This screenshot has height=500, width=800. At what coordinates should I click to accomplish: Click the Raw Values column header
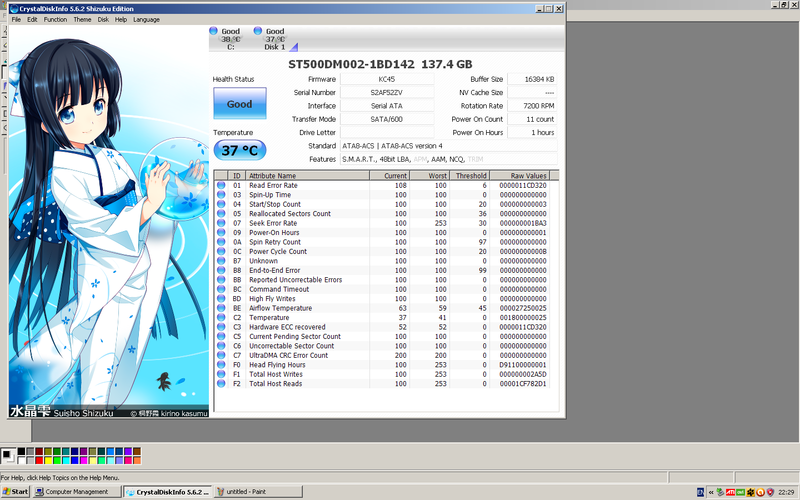coord(519,176)
